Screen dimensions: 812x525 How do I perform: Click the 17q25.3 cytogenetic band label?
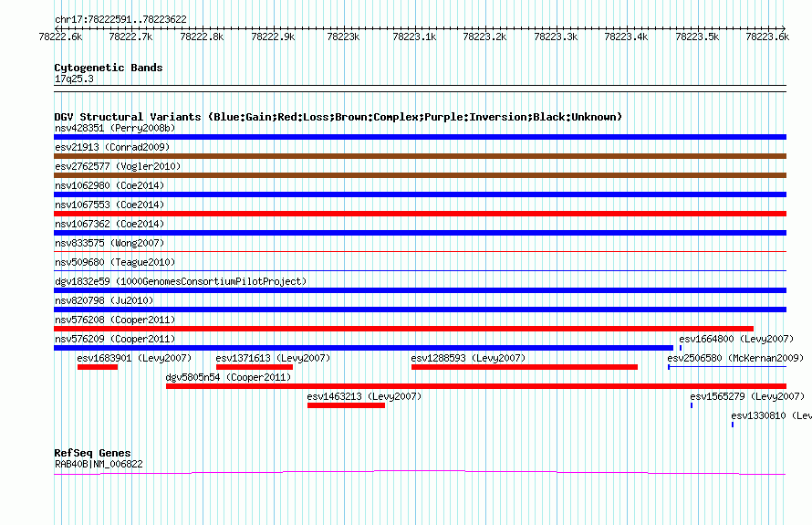(x=74, y=79)
